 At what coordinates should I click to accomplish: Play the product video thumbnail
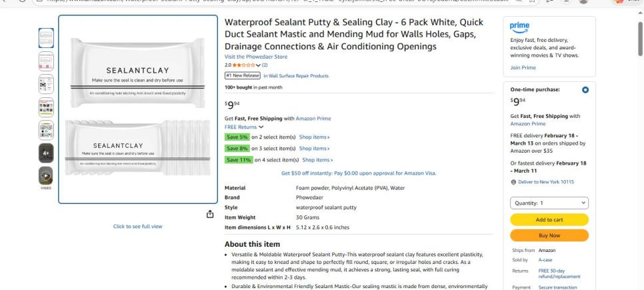click(x=46, y=176)
